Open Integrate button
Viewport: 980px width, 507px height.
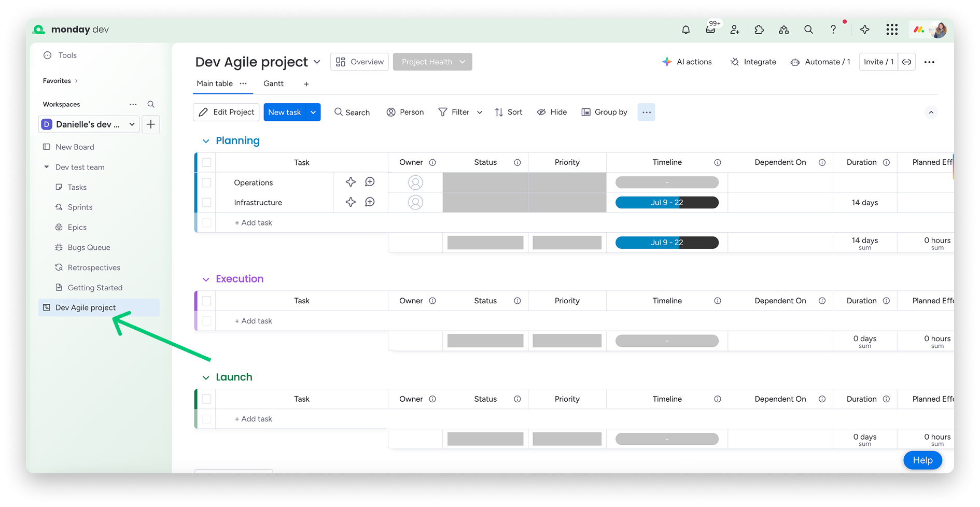pos(753,62)
